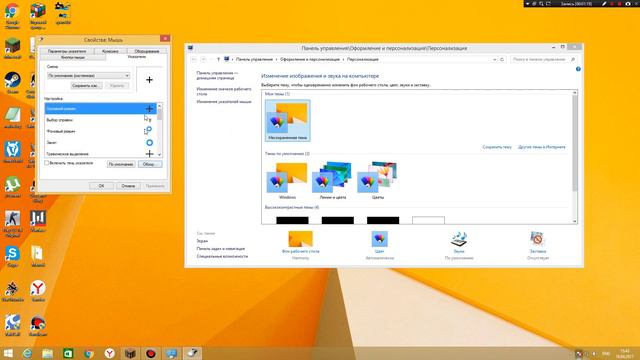Click Оформление и персонализация breadcrumb

[x=310, y=60]
